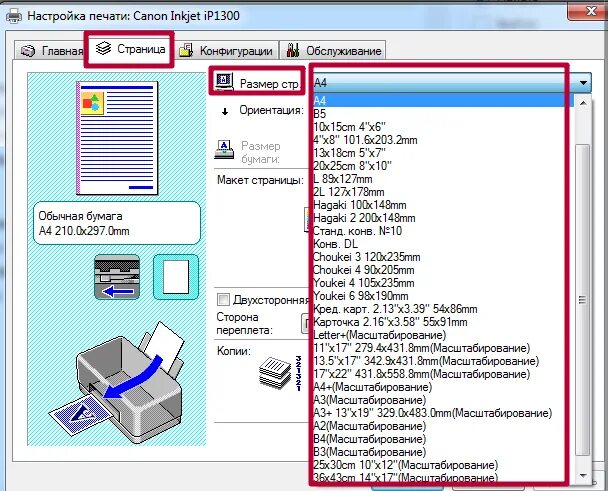Click the blank sheet preview icon
Image resolution: width=608 pixels, height=491 pixels.
coord(176,277)
